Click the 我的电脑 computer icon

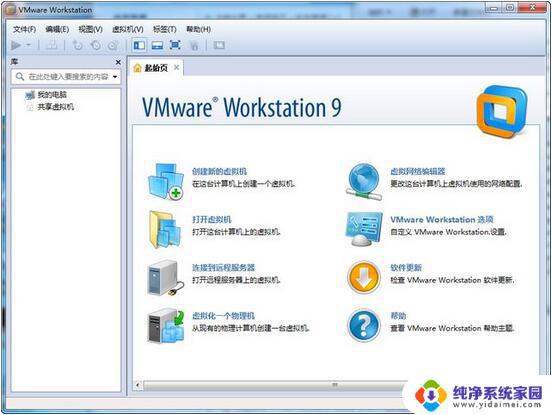click(x=30, y=95)
